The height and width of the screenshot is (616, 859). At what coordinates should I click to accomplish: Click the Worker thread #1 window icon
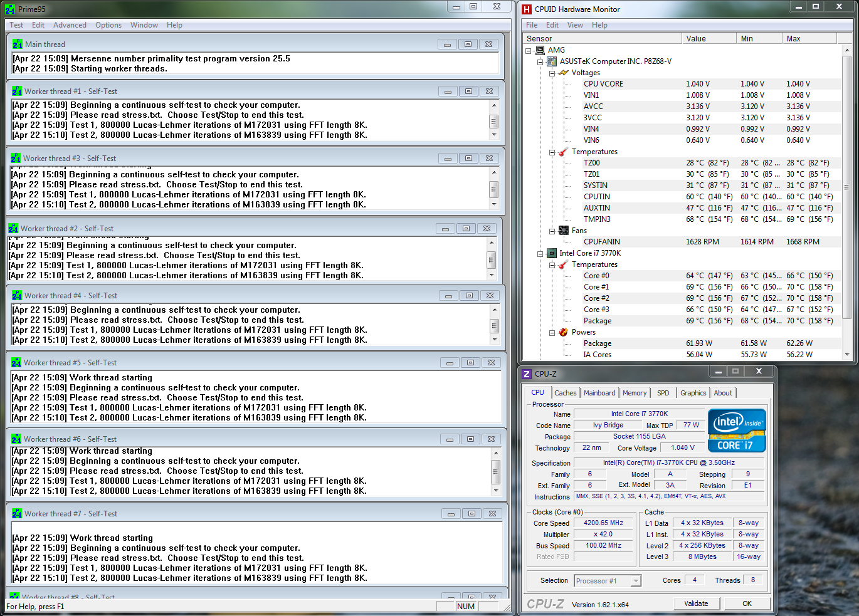[17, 91]
